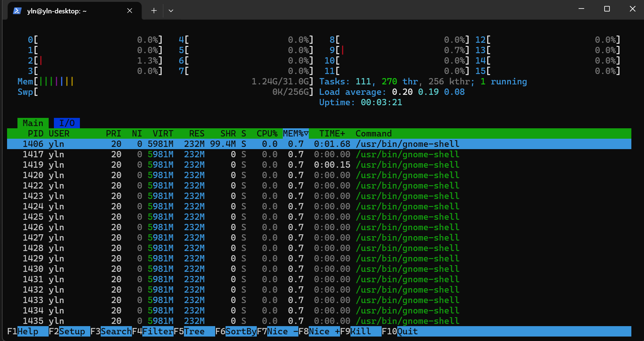This screenshot has width=644, height=341.
Task: Sort processes by the CPU% column header
Action: click(267, 133)
